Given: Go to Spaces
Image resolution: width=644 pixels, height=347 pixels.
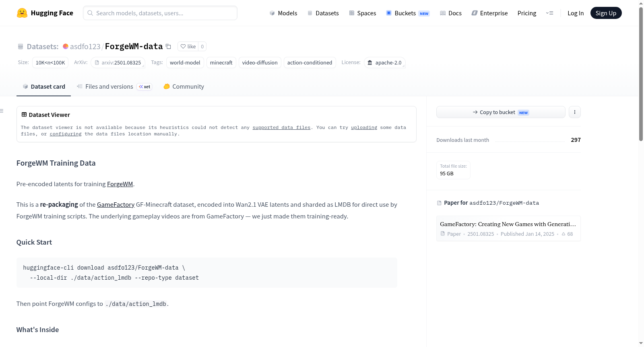Looking at the screenshot, I should tap(362, 13).
